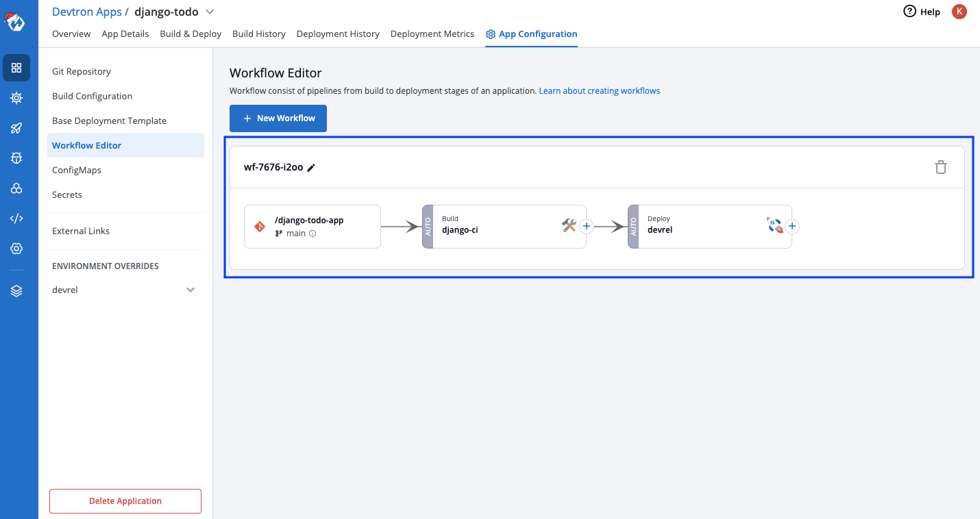Click the rollout icon on devrel deploy pipeline

coord(775,225)
